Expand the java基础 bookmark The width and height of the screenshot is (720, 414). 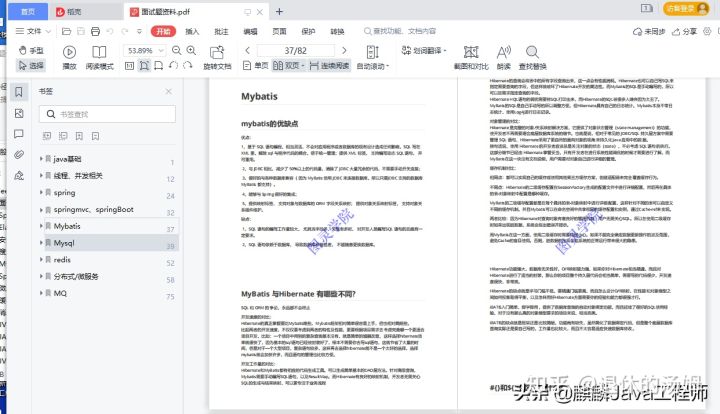click(41, 159)
